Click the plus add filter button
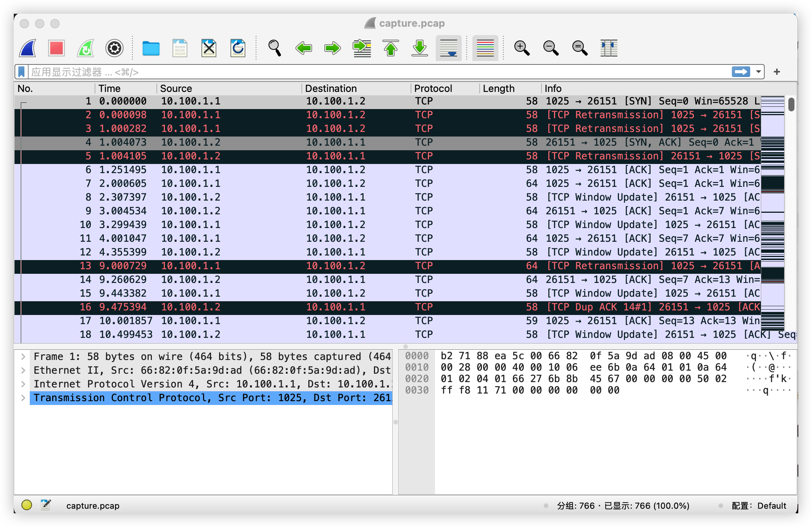 [777, 72]
